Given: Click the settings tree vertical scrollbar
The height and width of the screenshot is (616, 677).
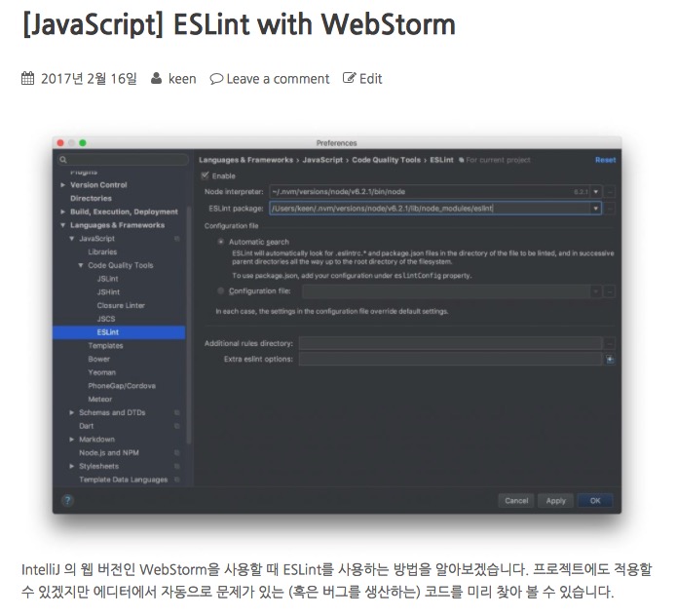Looking at the screenshot, I should pyautogui.click(x=189, y=327).
